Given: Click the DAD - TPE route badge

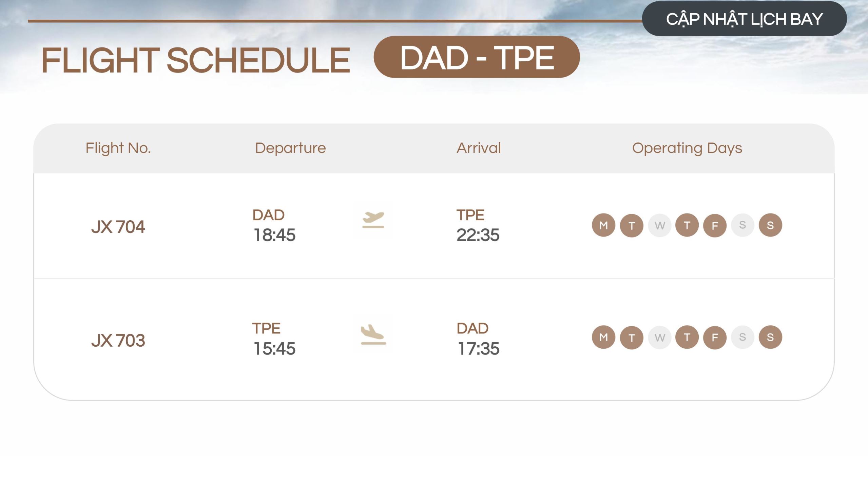Looking at the screenshot, I should [x=477, y=57].
